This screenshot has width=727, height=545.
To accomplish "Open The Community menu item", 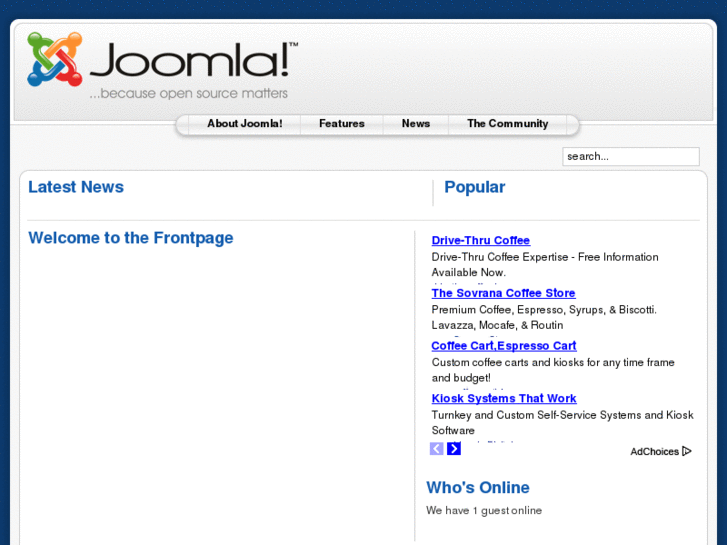I will [508, 123].
